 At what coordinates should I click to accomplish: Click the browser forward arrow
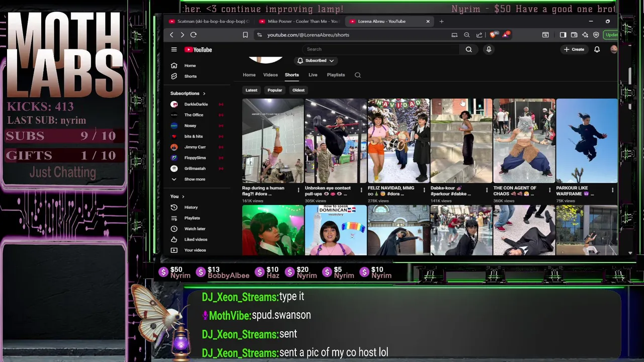click(x=182, y=35)
